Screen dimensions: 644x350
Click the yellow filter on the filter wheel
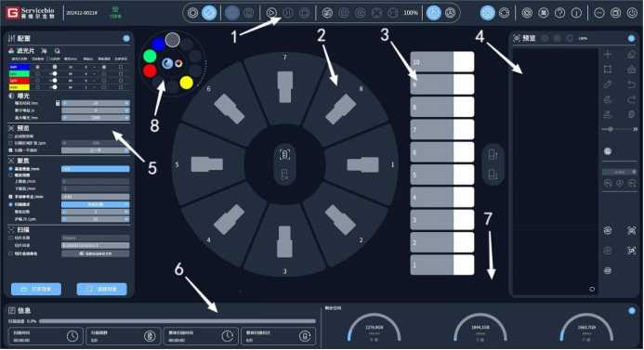tap(187, 83)
